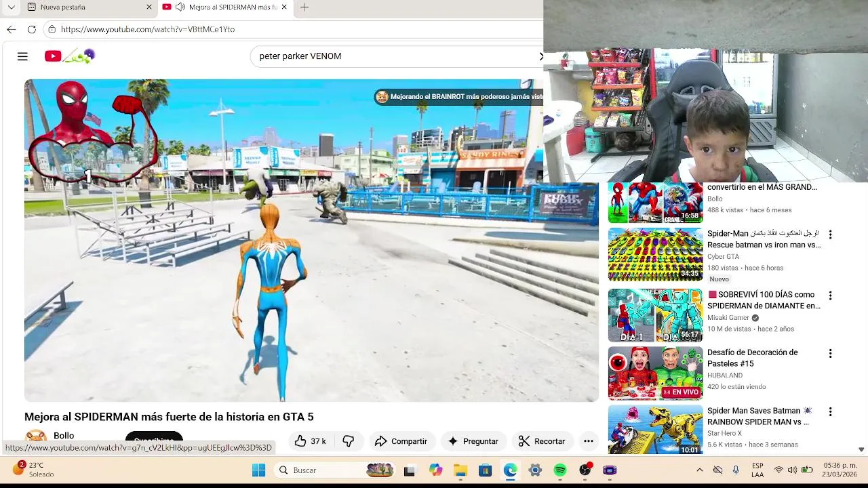Open the Cyber GTA channel name

pos(723,257)
